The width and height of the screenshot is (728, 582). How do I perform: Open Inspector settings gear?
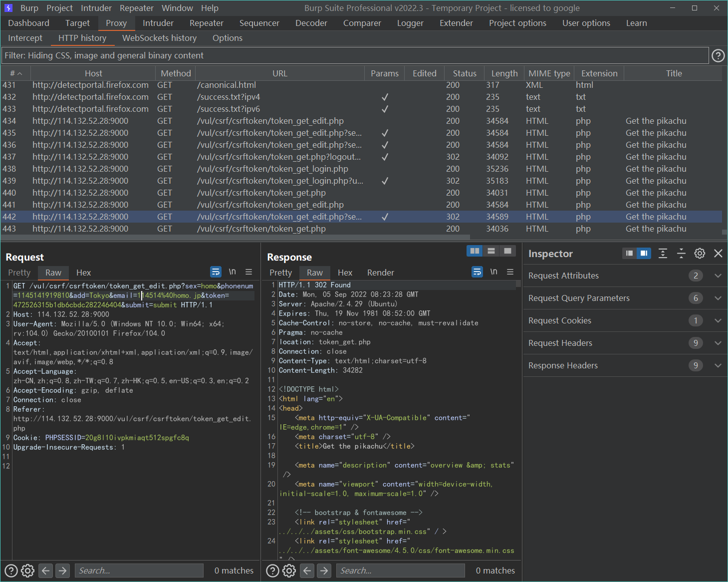(700, 254)
